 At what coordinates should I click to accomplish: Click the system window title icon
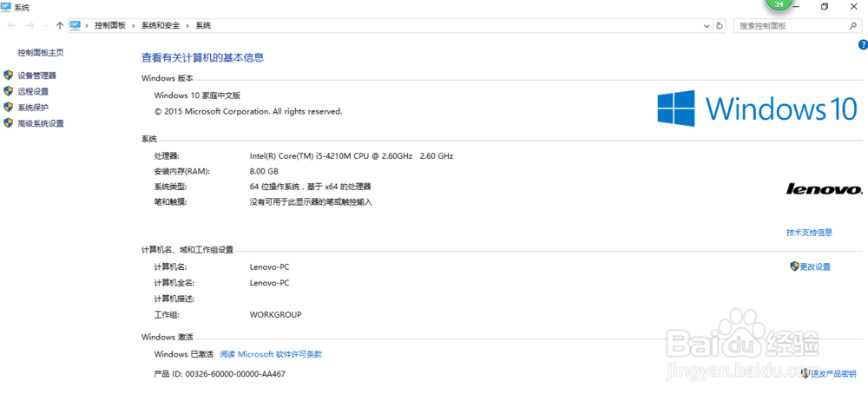6,7
